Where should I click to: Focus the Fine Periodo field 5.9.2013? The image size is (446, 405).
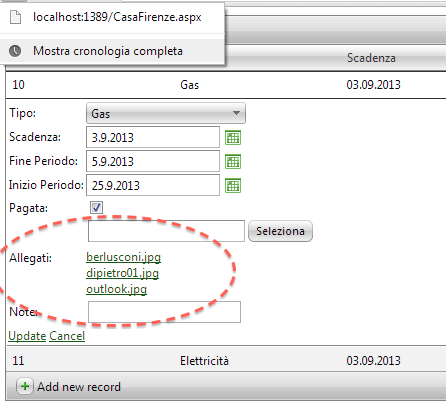click(x=153, y=161)
